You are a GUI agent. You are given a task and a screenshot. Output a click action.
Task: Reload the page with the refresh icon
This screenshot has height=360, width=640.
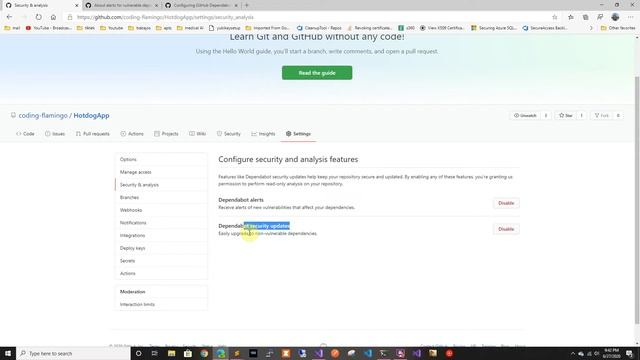point(38,17)
